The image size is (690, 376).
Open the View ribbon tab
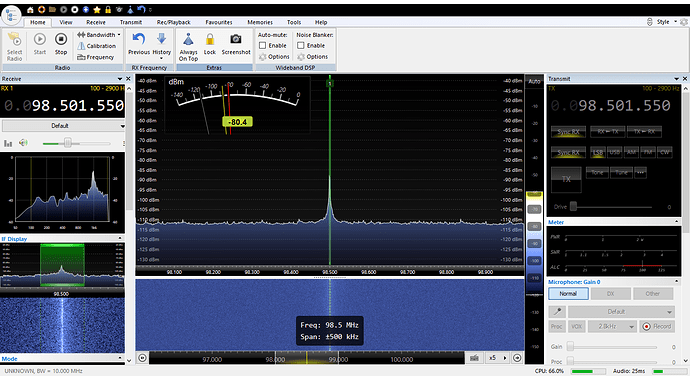(66, 22)
